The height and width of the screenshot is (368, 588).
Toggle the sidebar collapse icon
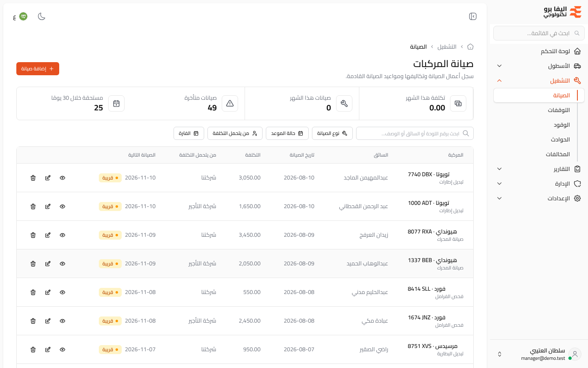pyautogui.click(x=473, y=16)
